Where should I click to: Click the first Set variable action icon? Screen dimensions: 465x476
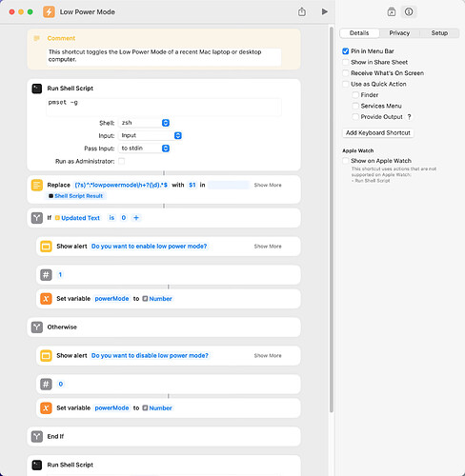click(x=46, y=299)
